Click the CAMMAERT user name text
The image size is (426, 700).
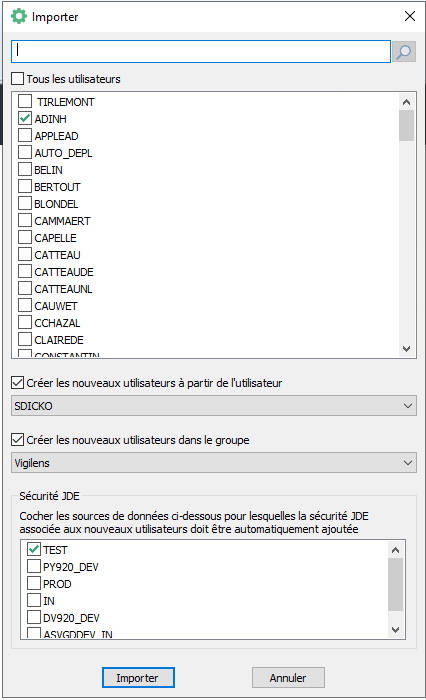coord(62,221)
